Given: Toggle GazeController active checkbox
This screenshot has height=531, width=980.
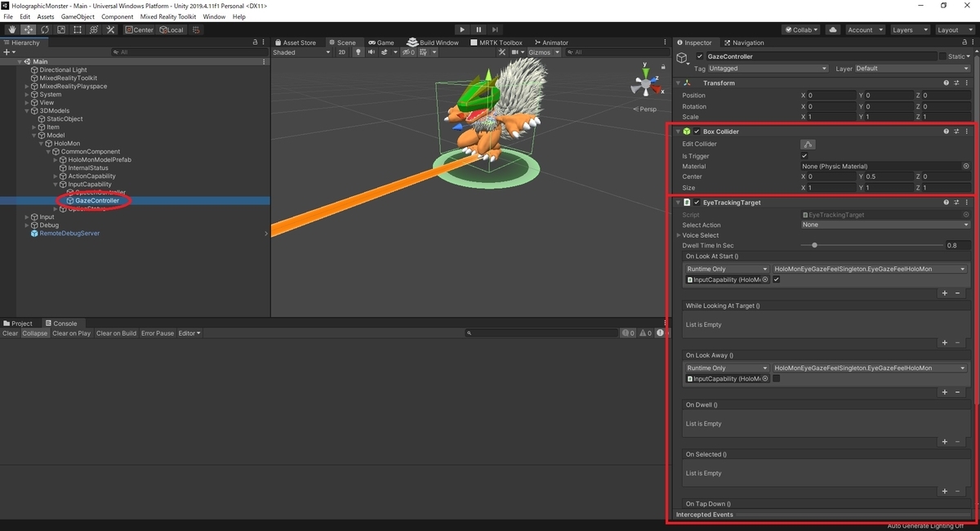Looking at the screenshot, I should 699,56.
